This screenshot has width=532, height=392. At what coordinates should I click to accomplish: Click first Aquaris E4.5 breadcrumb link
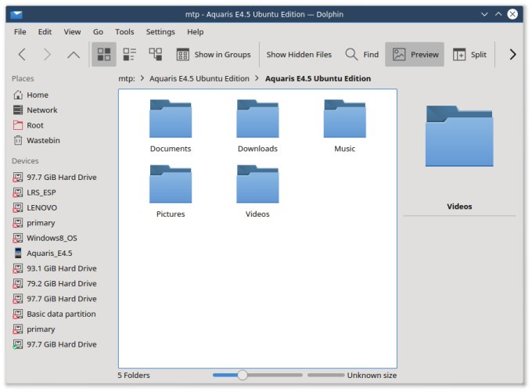coord(199,79)
